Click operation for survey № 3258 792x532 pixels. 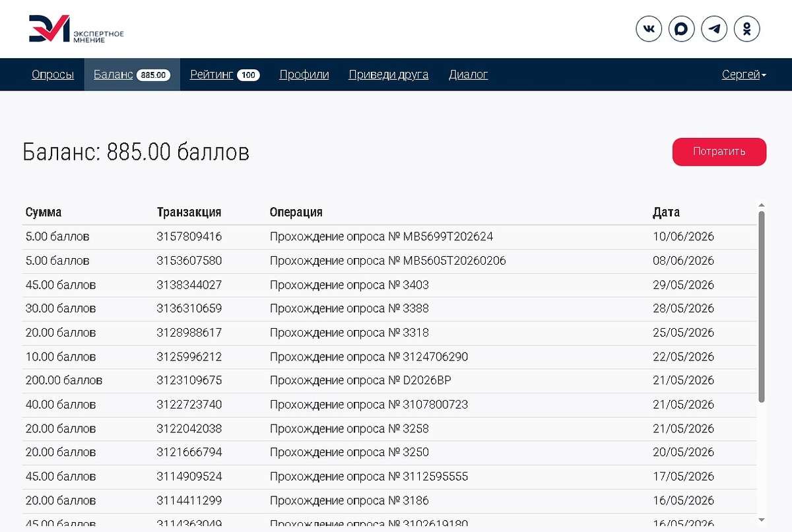click(x=349, y=428)
